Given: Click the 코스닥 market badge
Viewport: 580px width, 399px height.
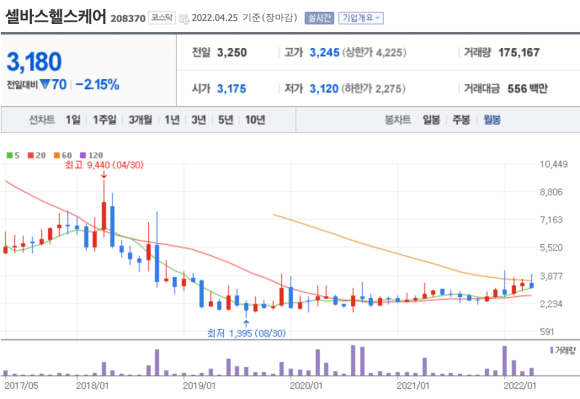Looking at the screenshot, I should (x=162, y=17).
